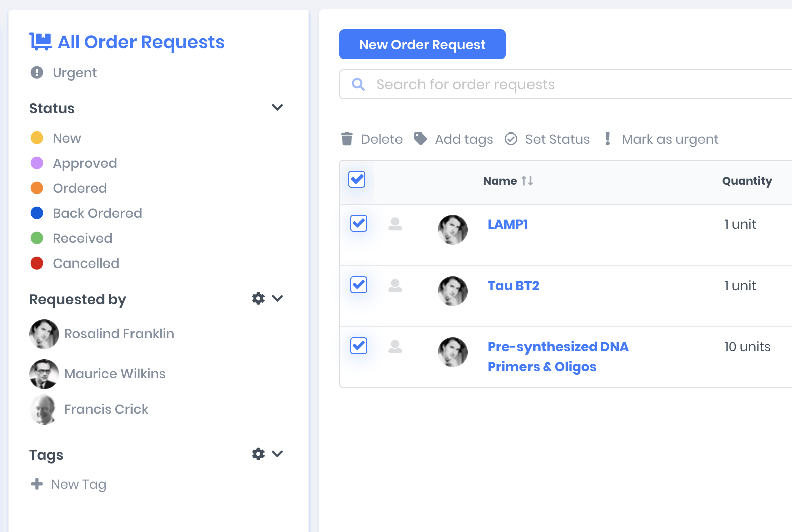Filter by Urgent order requests
The height and width of the screenshot is (532, 792).
(x=74, y=73)
